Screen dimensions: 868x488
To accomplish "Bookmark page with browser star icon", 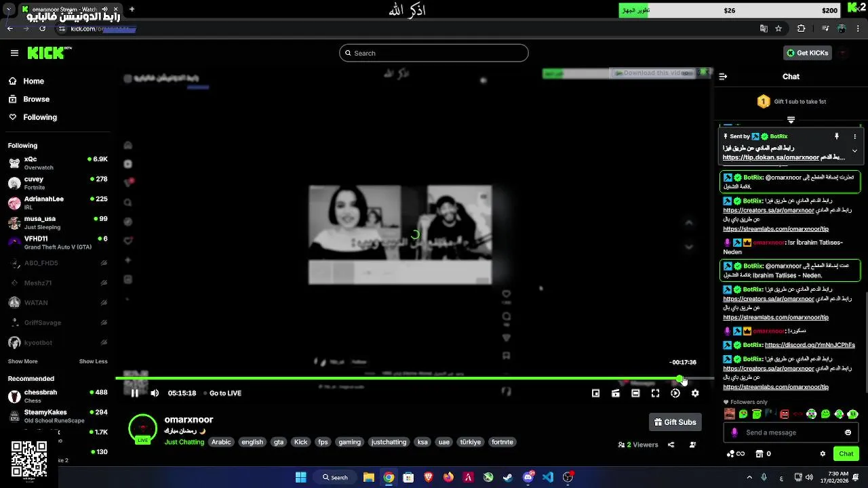I will [778, 28].
